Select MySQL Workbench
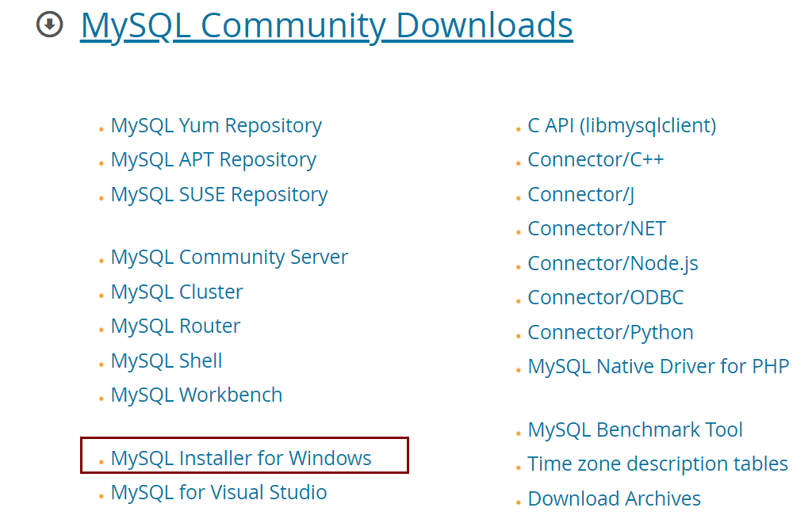812x523 pixels. tap(196, 395)
